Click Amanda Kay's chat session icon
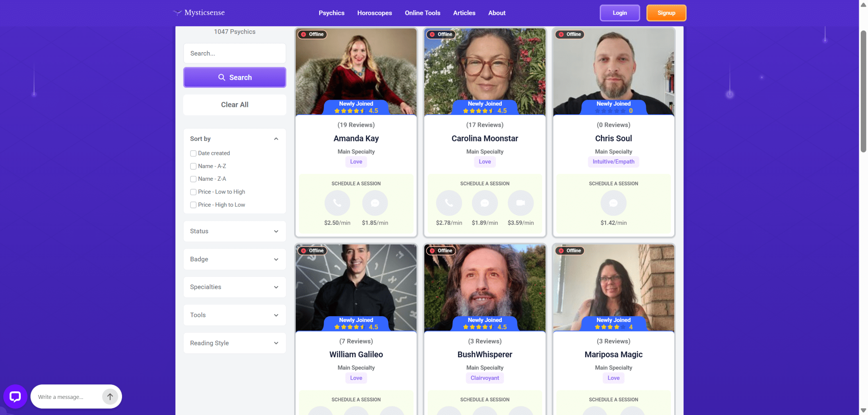Viewport: 868px width, 415px height. 375,203
